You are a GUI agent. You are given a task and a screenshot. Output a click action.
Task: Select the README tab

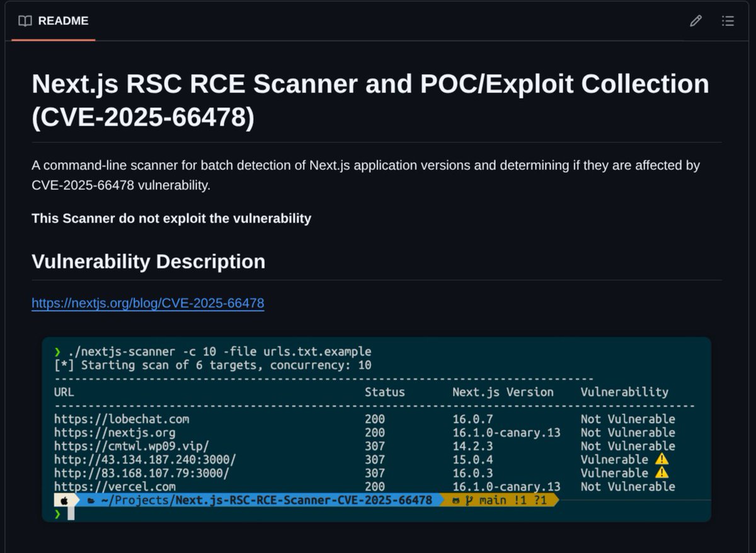[54, 21]
